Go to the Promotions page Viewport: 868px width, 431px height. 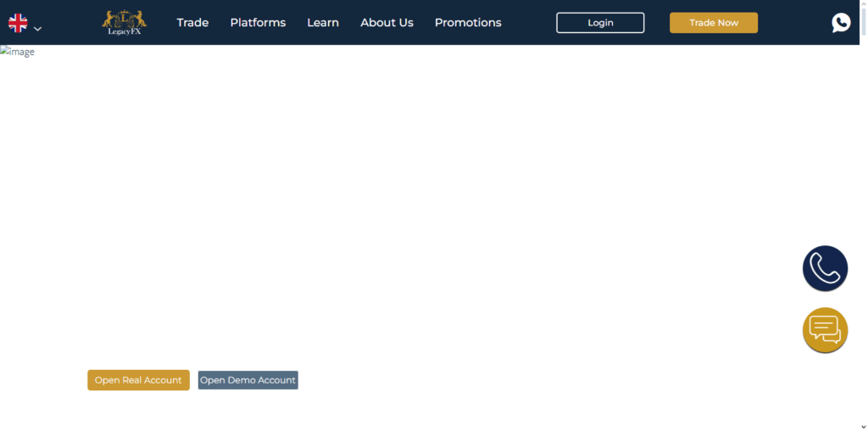(x=468, y=23)
